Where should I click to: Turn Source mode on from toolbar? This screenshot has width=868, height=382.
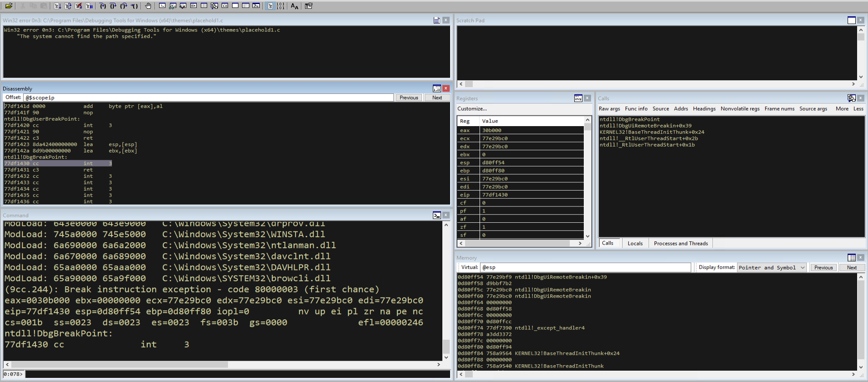(270, 6)
